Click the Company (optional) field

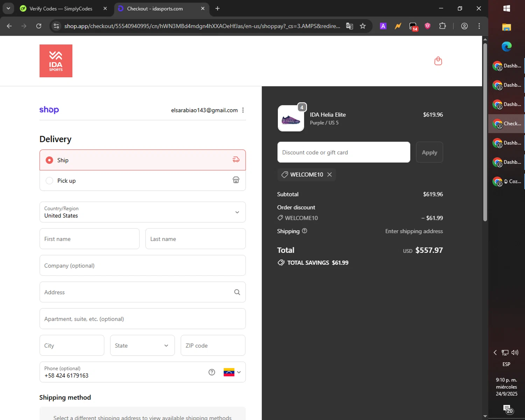142,265
